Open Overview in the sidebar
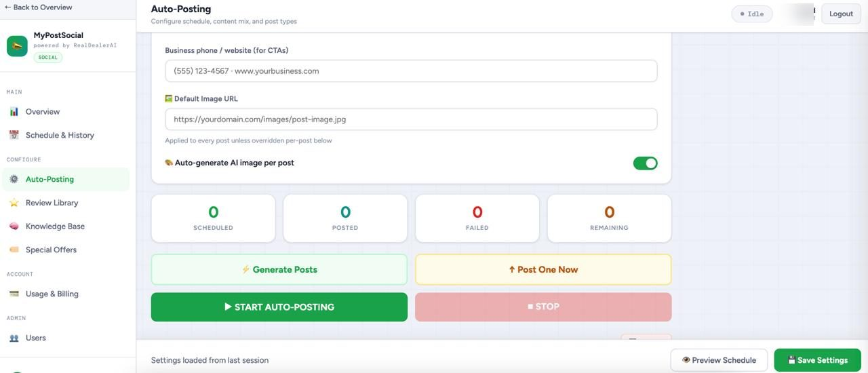Viewport: 868px width, 373px height. pyautogui.click(x=66, y=112)
